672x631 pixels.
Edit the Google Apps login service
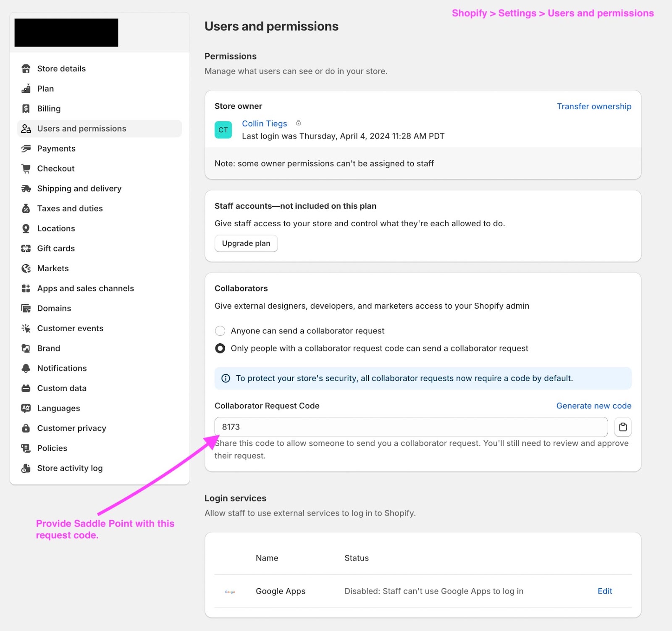tap(605, 591)
